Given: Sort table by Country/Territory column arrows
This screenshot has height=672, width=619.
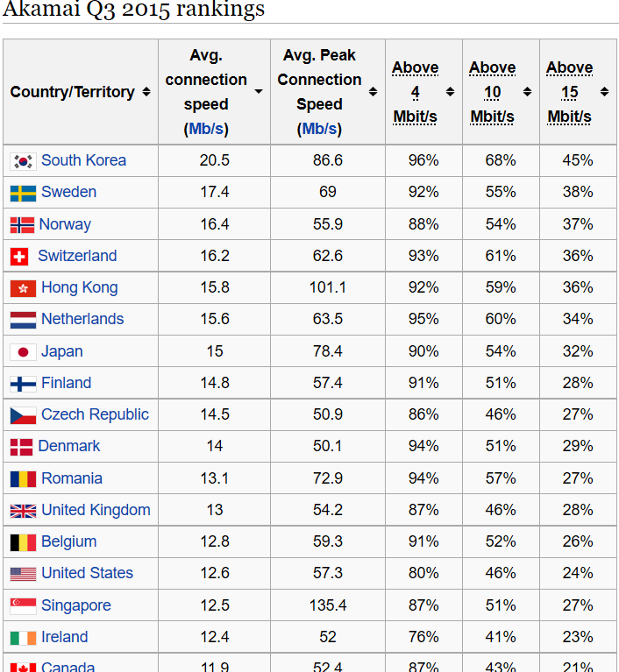Looking at the screenshot, I should pyautogui.click(x=146, y=92).
